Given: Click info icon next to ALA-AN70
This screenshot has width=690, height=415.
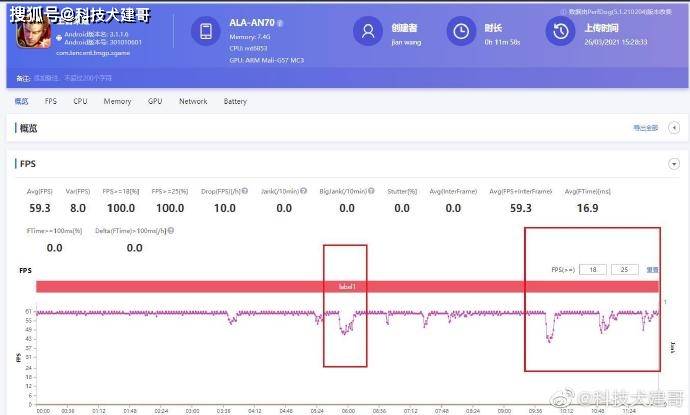Looking at the screenshot, I should tap(280, 23).
